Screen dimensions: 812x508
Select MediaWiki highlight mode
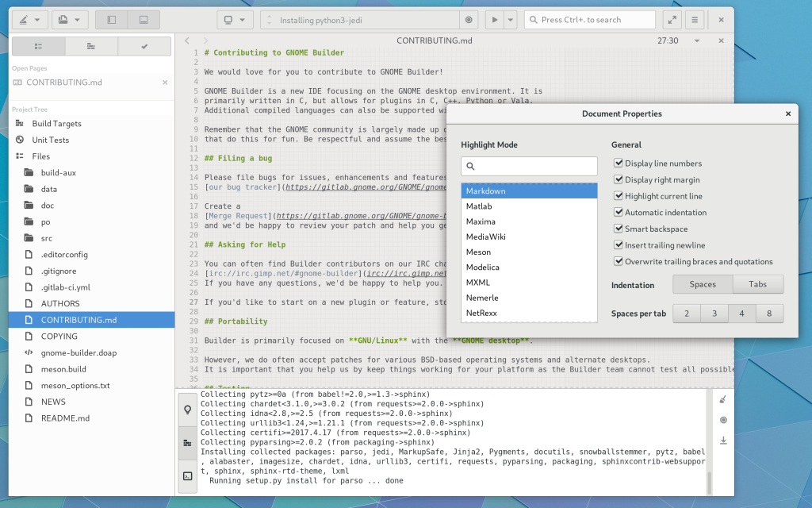click(x=529, y=237)
